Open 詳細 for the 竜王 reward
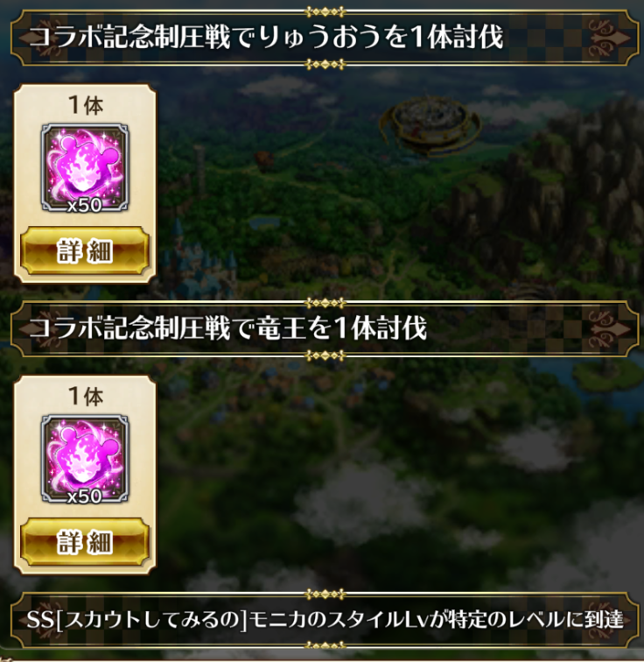 85,542
